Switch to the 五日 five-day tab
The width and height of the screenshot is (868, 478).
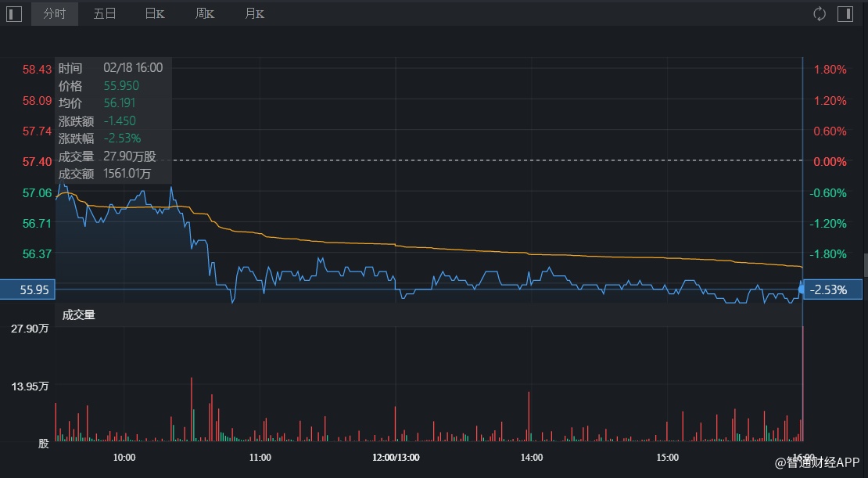(104, 14)
